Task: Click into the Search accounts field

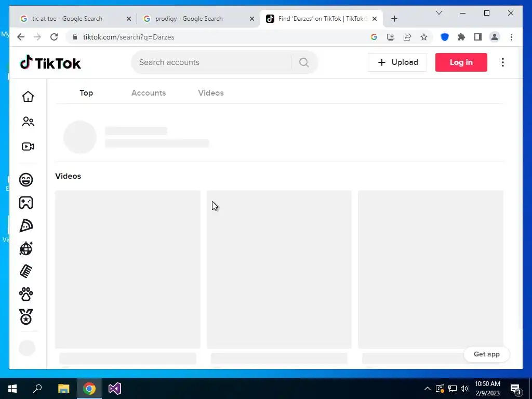Action: coord(210,62)
